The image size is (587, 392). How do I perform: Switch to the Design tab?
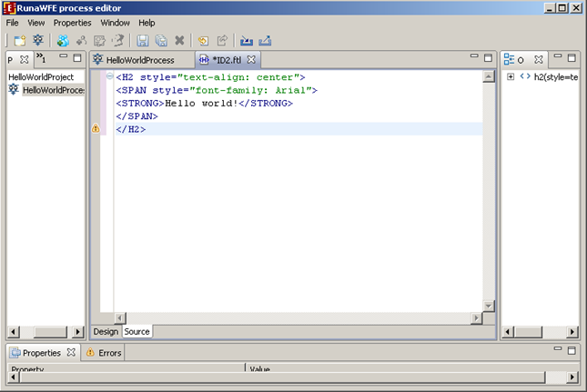(x=106, y=332)
